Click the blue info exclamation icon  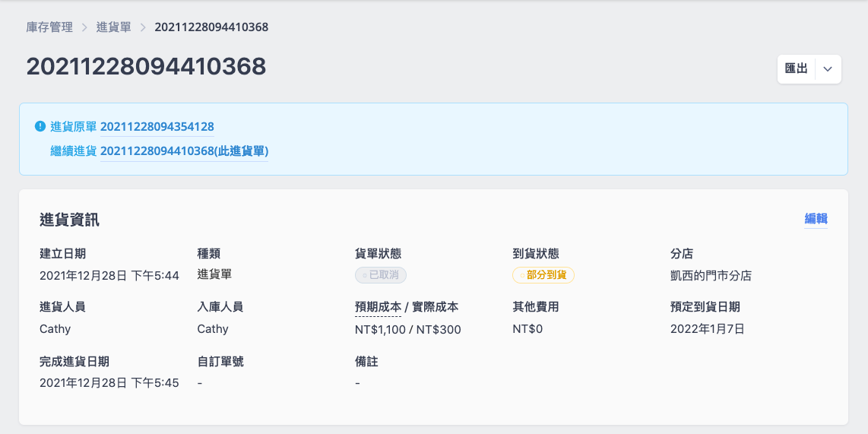click(40, 126)
